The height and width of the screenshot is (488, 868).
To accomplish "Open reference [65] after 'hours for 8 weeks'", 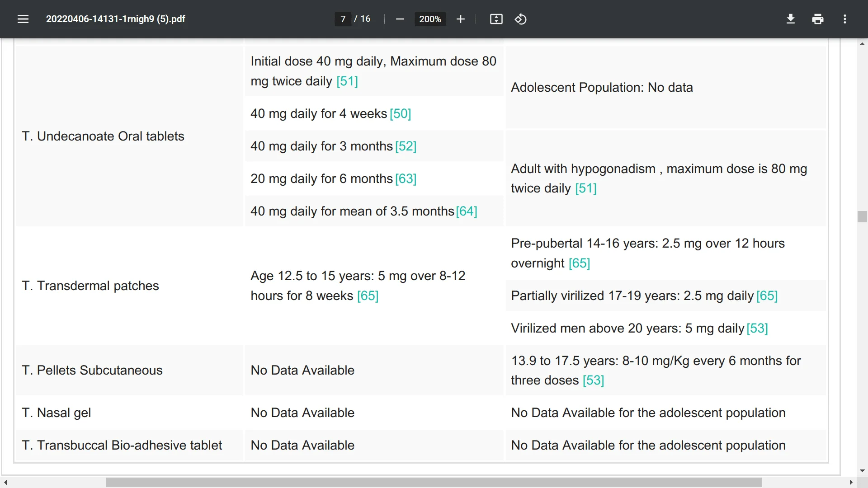I will pyautogui.click(x=368, y=296).
